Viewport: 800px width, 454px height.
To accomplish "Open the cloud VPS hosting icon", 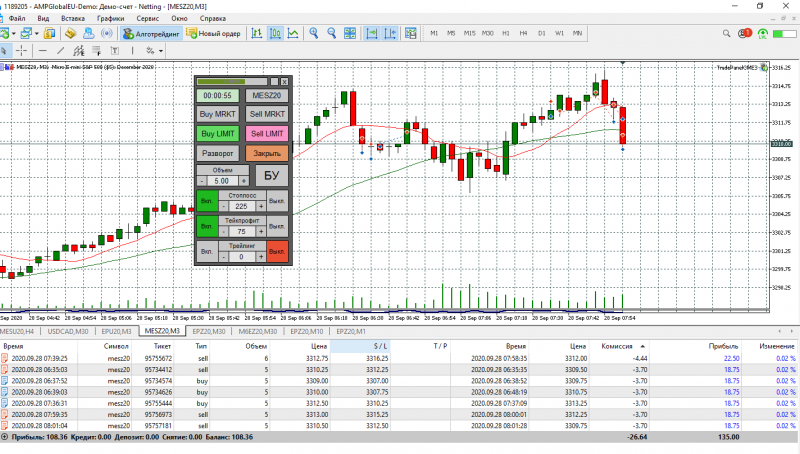I will (88, 33).
